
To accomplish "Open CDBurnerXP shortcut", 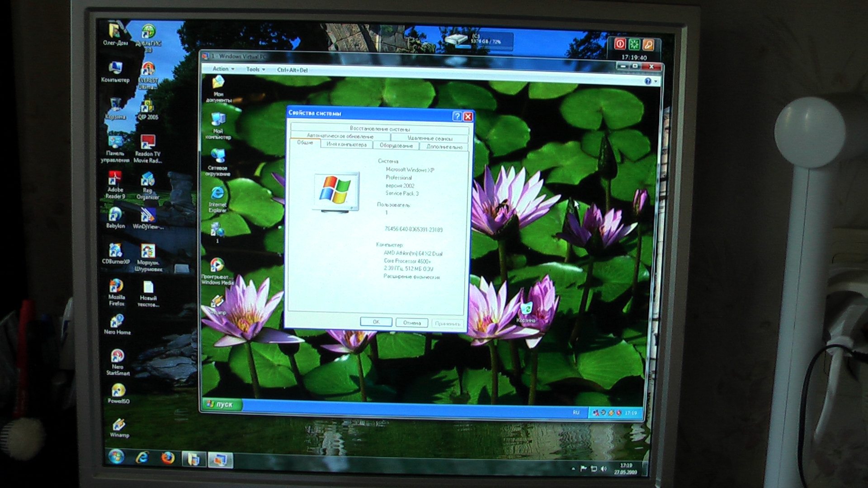I will (x=116, y=253).
